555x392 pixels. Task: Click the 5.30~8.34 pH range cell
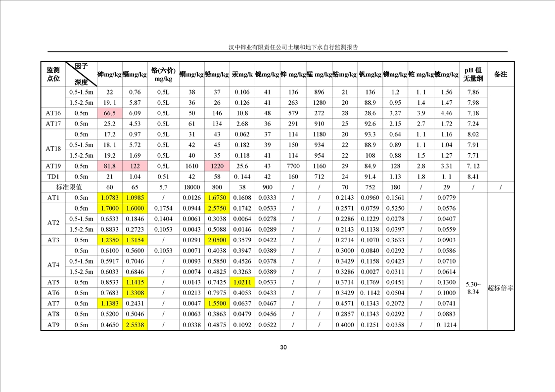473,288
